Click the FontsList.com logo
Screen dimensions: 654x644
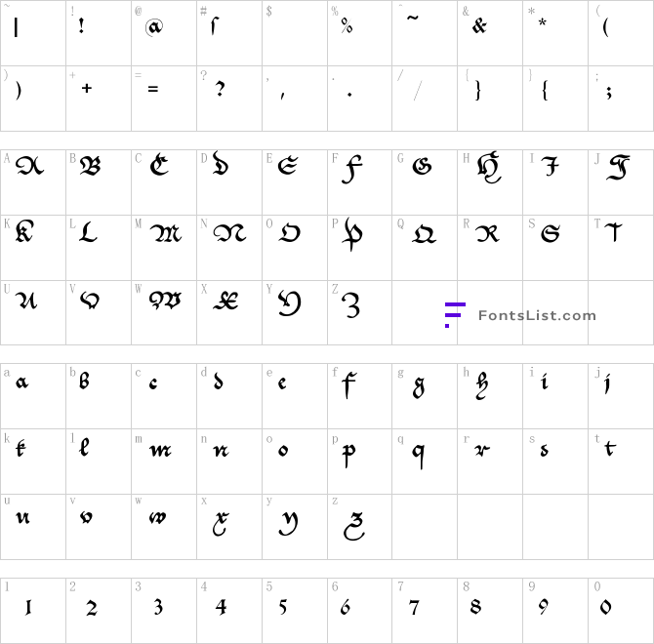[x=520, y=315]
